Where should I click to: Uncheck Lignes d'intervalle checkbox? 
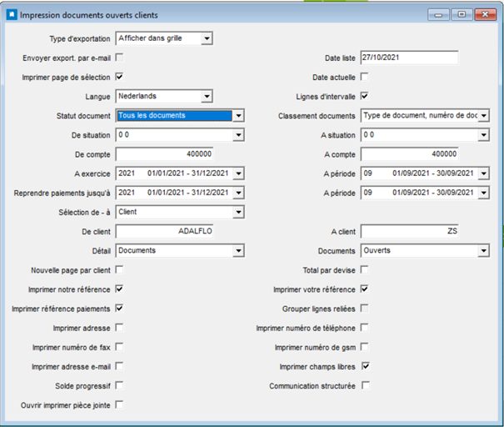[365, 96]
